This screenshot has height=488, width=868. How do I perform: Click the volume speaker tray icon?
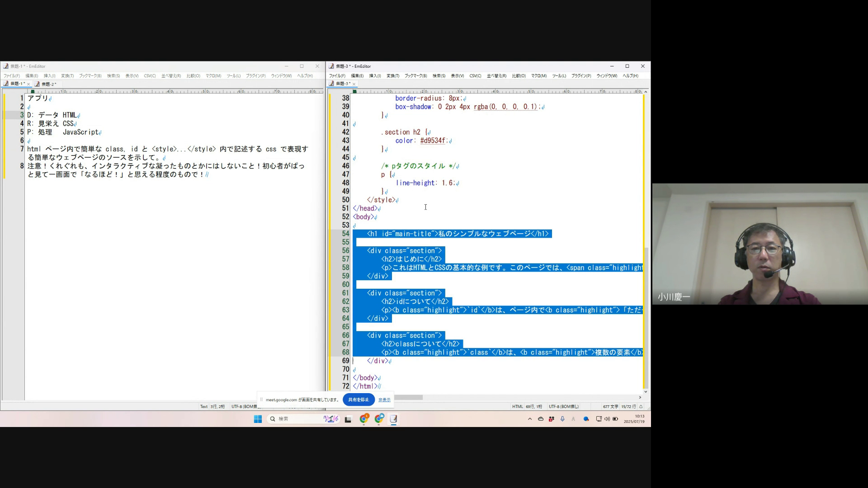[x=607, y=419]
